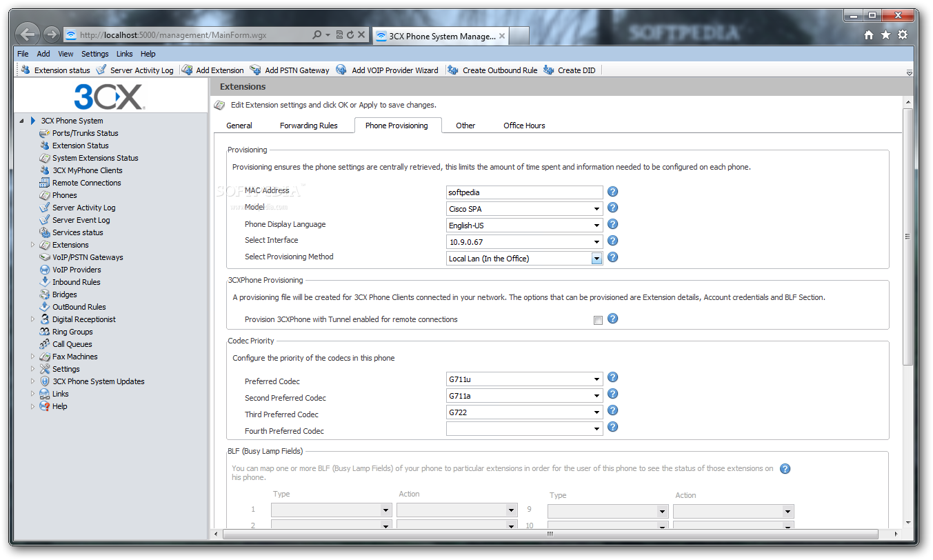Switch to the Office Hours tab

coord(524,126)
